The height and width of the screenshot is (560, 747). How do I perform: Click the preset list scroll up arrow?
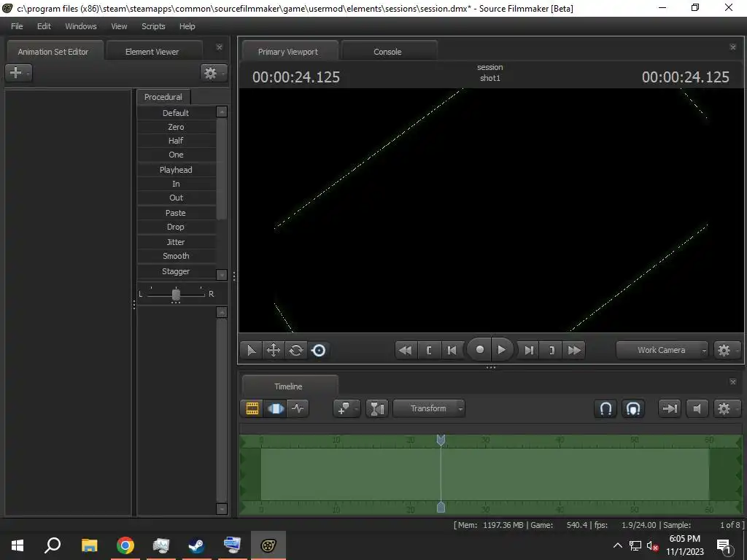(x=222, y=112)
